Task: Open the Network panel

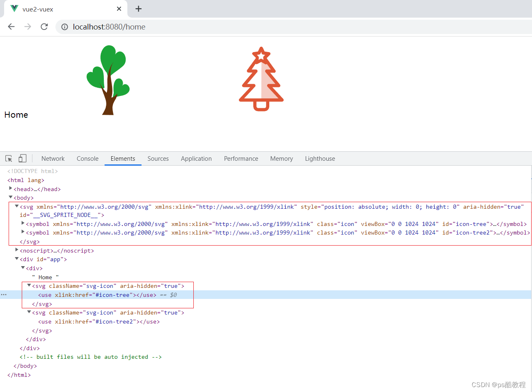Action: coord(53,158)
